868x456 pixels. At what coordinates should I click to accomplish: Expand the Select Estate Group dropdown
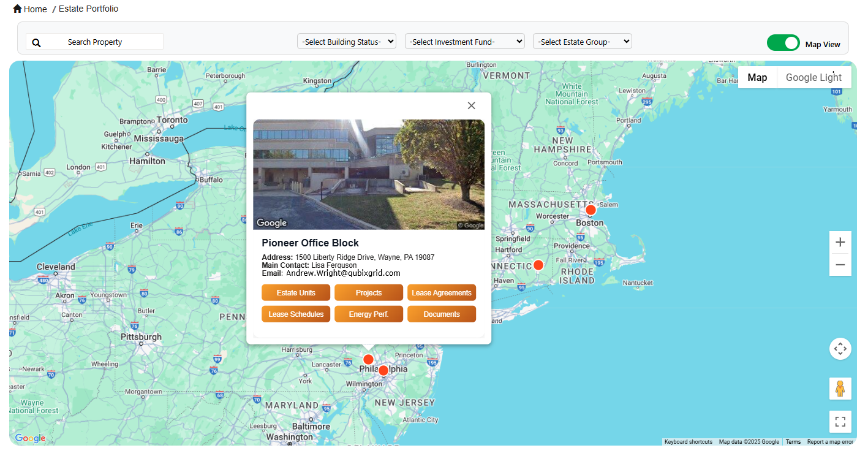pyautogui.click(x=582, y=41)
